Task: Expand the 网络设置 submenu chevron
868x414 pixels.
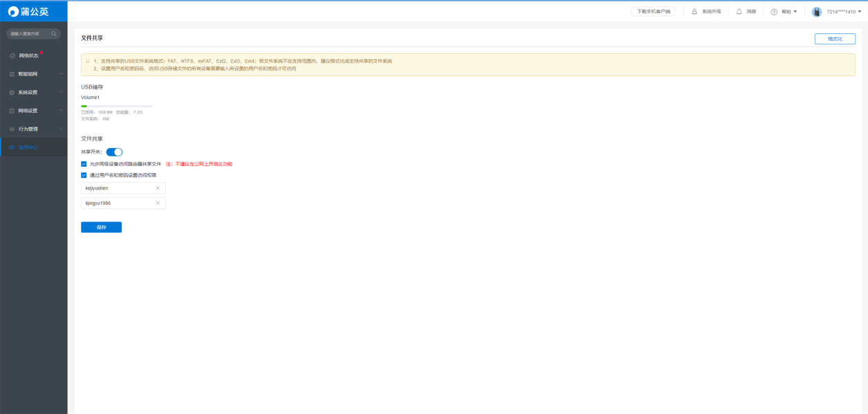Action: click(60, 111)
